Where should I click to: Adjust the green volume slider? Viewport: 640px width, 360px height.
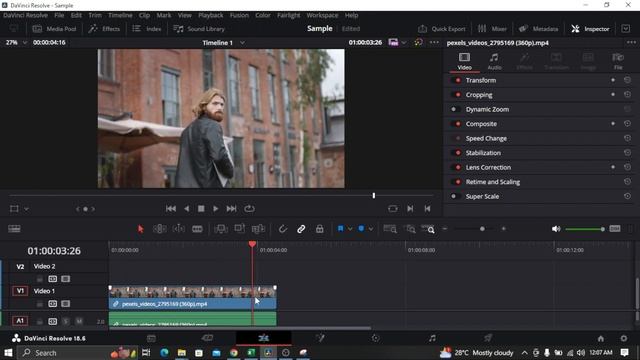tap(585, 229)
